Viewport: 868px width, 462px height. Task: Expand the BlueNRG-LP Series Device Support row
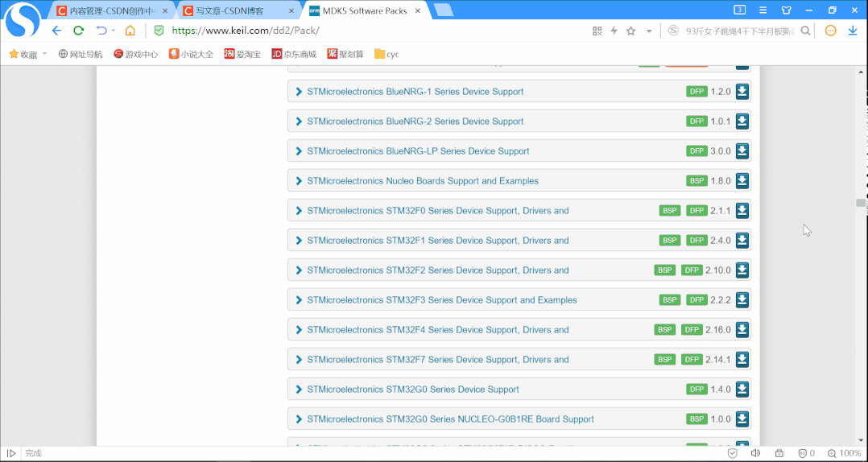[x=299, y=151]
